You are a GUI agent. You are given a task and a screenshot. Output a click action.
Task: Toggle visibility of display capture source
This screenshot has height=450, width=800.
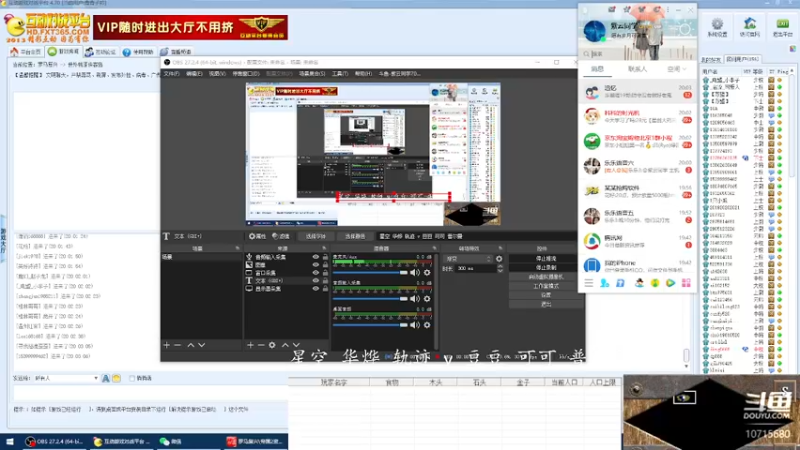(x=315, y=289)
